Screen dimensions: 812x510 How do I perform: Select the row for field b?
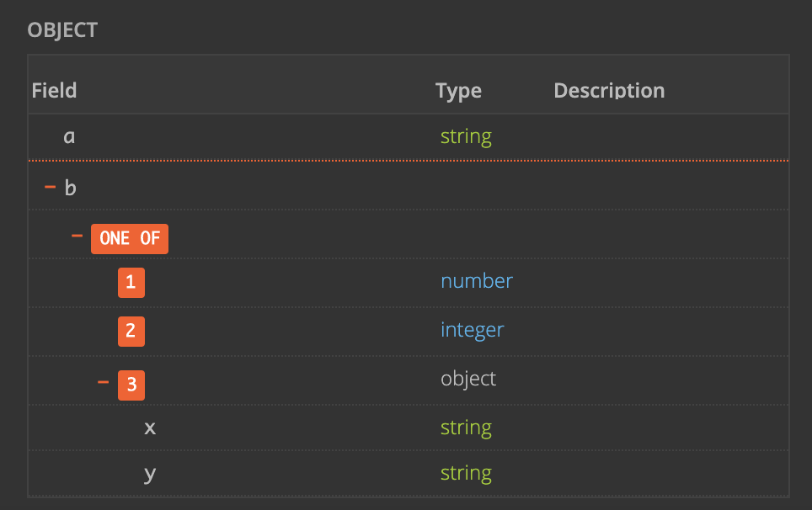coord(72,187)
